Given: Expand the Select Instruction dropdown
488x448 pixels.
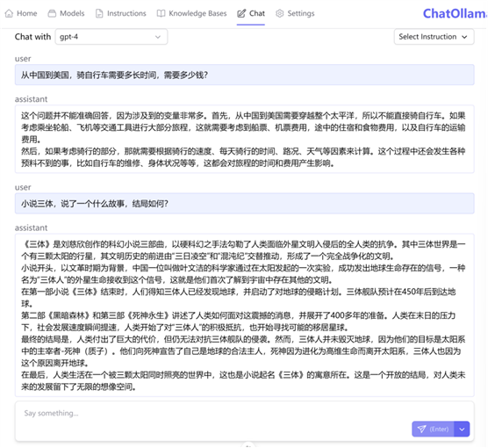Looking at the screenshot, I should [434, 37].
